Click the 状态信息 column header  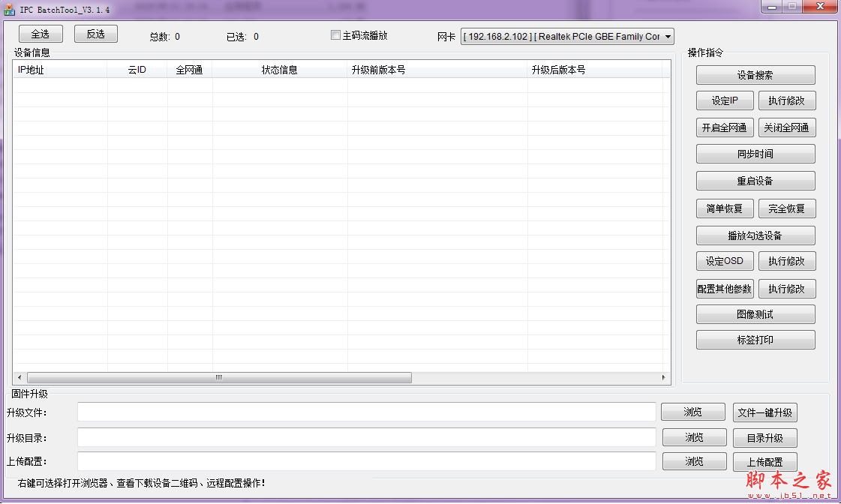[279, 70]
